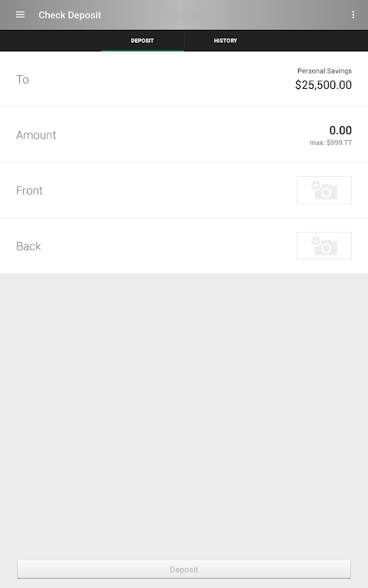Open the hamburger navigation menu
Screen dimensions: 368x588
pyautogui.click(x=20, y=15)
